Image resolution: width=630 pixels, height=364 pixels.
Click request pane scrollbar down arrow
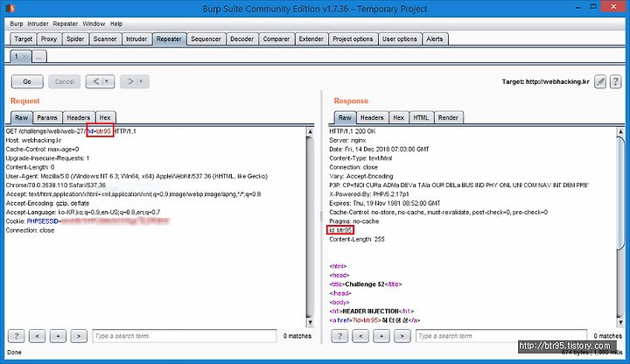pyautogui.click(x=310, y=322)
